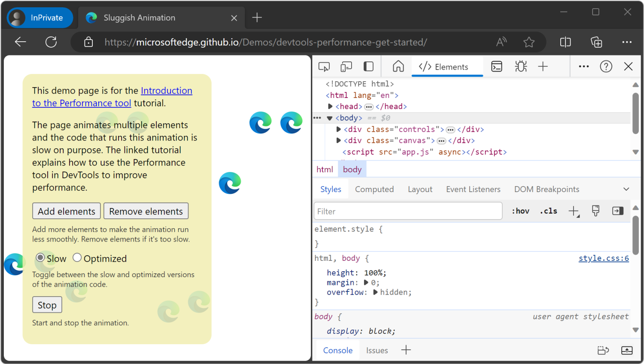Toggle rendering emulations paintbrush icon

click(595, 211)
